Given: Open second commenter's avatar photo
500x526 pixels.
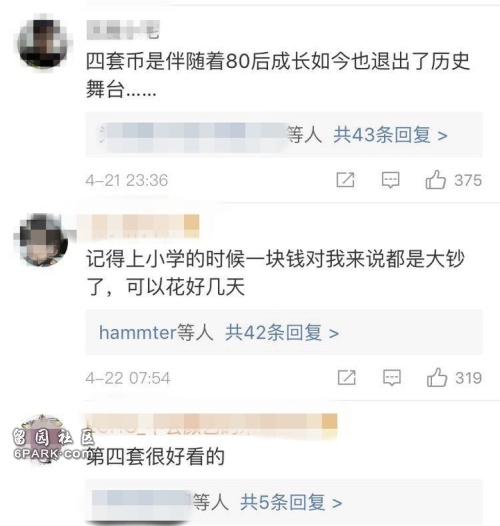Looking at the screenshot, I should click(43, 240).
